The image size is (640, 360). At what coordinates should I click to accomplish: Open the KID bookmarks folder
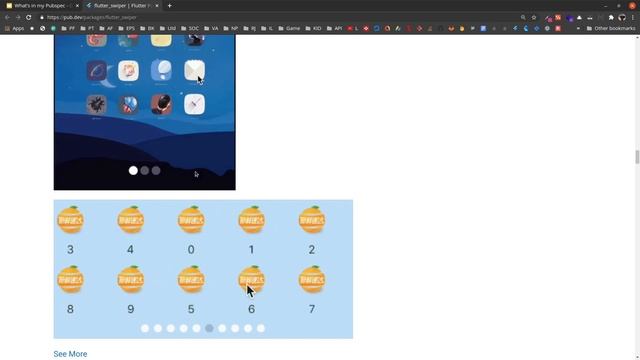(313, 29)
